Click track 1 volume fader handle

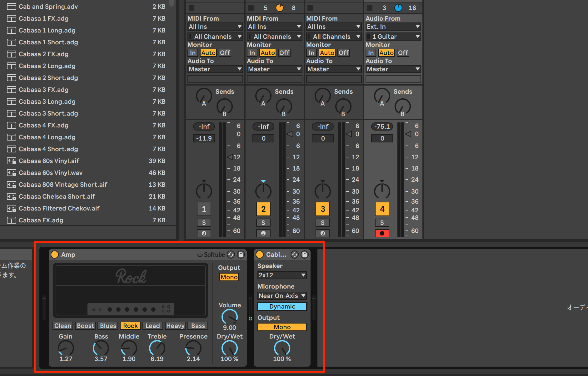(x=230, y=157)
